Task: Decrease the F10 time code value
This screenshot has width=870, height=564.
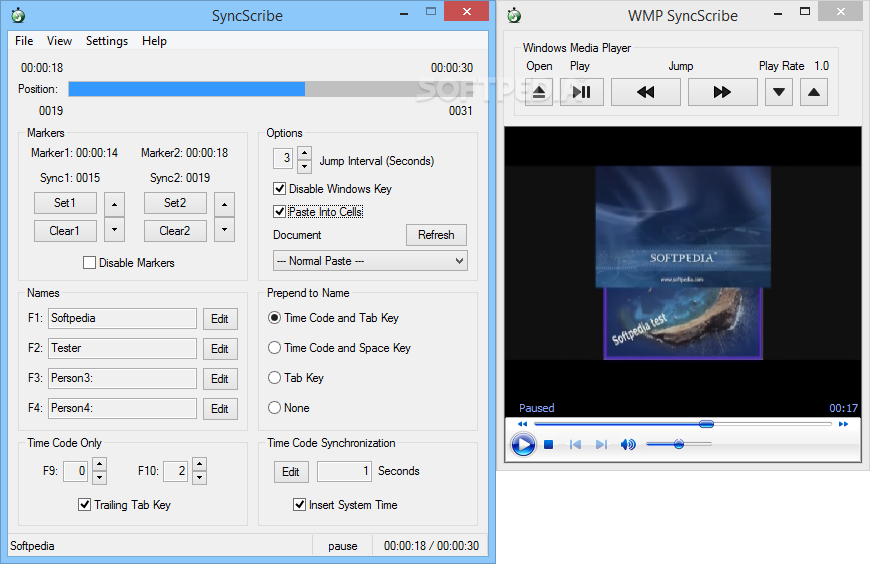Action: [x=200, y=477]
